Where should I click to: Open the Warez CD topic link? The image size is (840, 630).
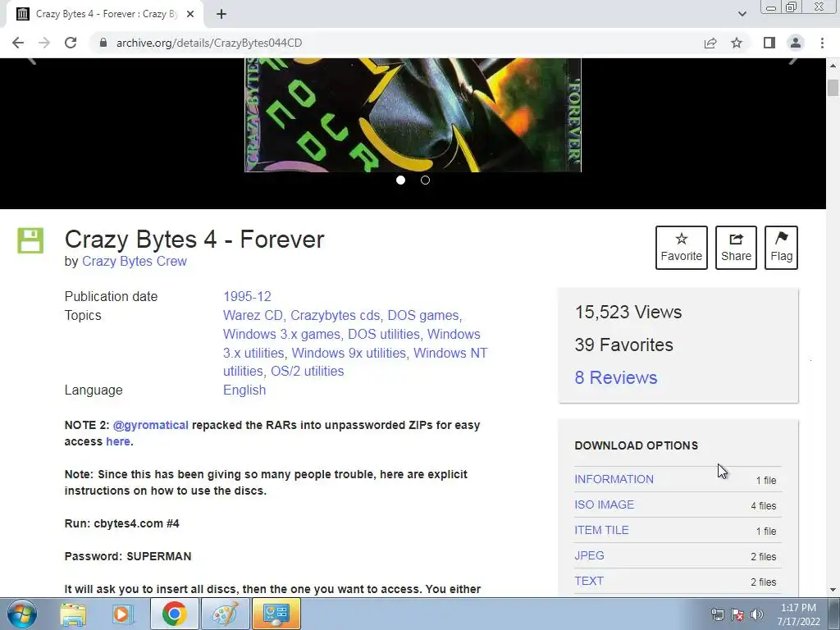pos(253,316)
